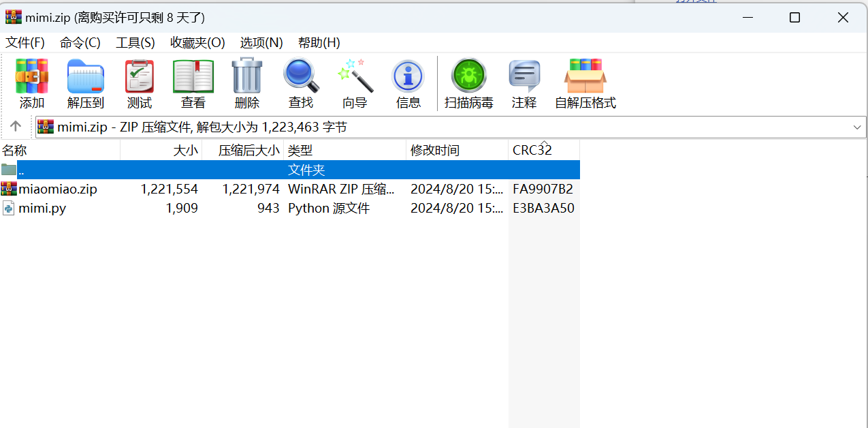Open the 收藏夹(O) menu

(197, 43)
